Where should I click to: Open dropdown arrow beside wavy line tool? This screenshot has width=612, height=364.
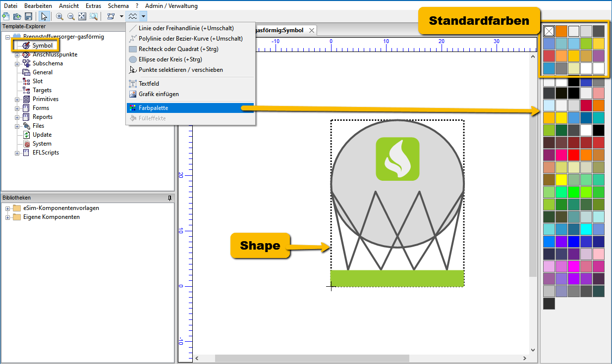[x=143, y=16]
